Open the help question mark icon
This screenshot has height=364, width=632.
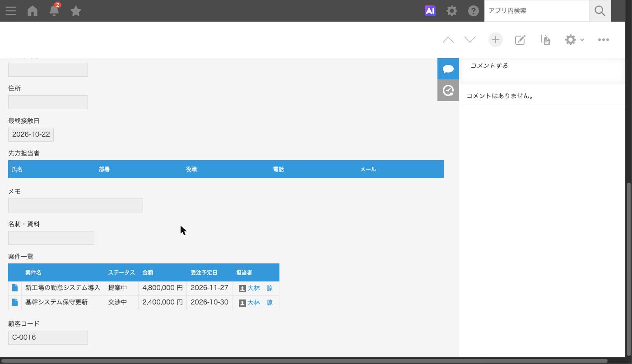click(474, 11)
